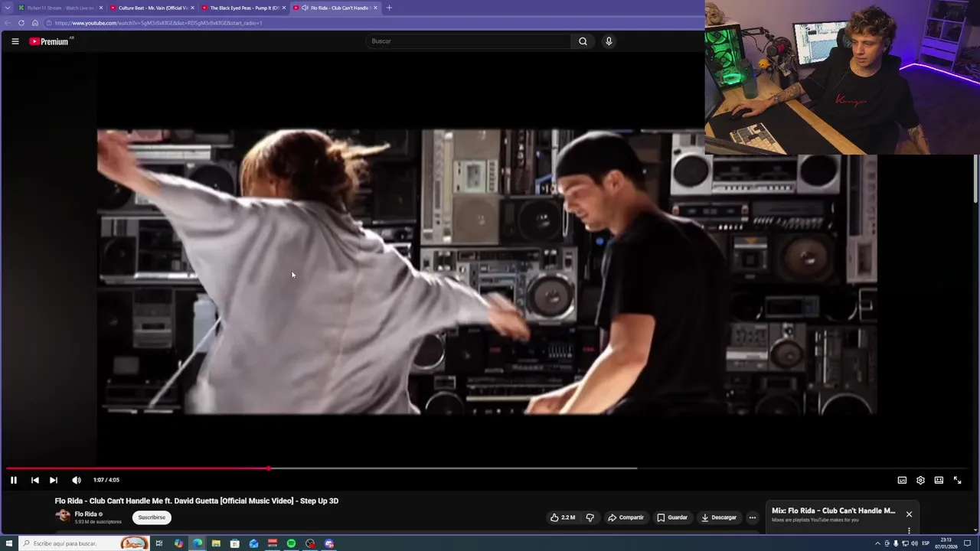The width and height of the screenshot is (980, 551).
Task: Open Mix playlist vertical dots options
Action: (909, 530)
